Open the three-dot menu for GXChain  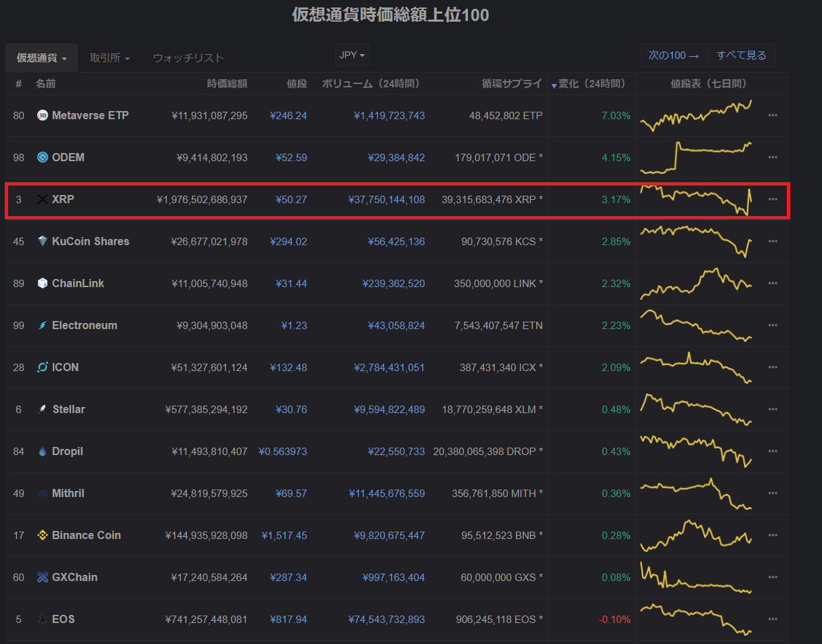tap(773, 578)
